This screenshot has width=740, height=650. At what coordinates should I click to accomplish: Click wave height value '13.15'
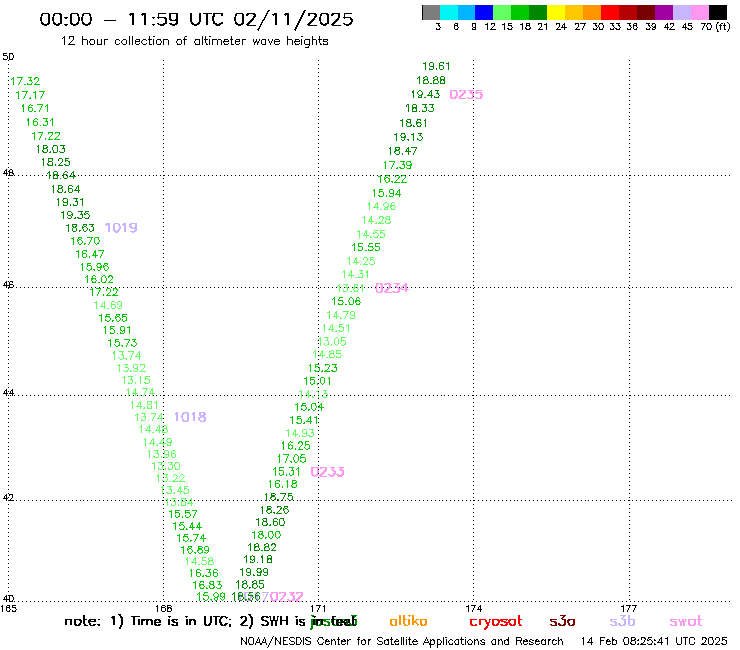tap(136, 380)
